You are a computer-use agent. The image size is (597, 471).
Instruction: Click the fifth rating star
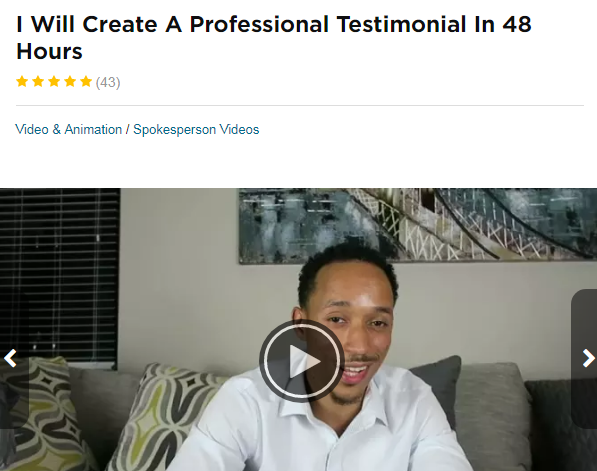[x=86, y=81]
